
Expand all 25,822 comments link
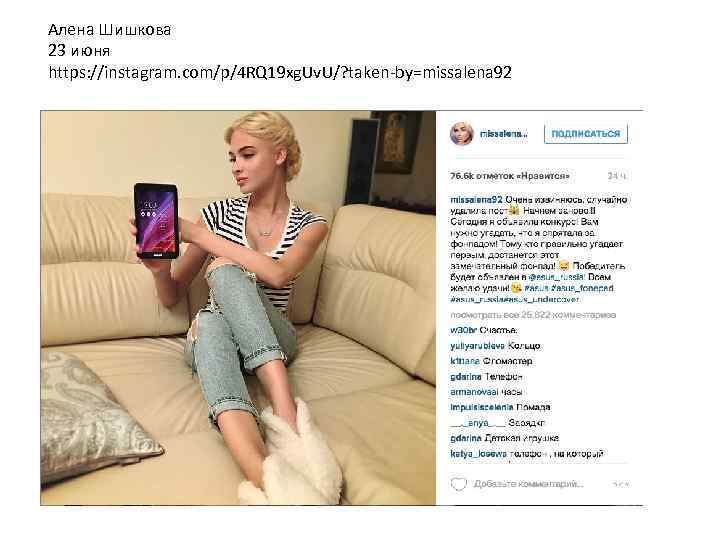pos(533,315)
